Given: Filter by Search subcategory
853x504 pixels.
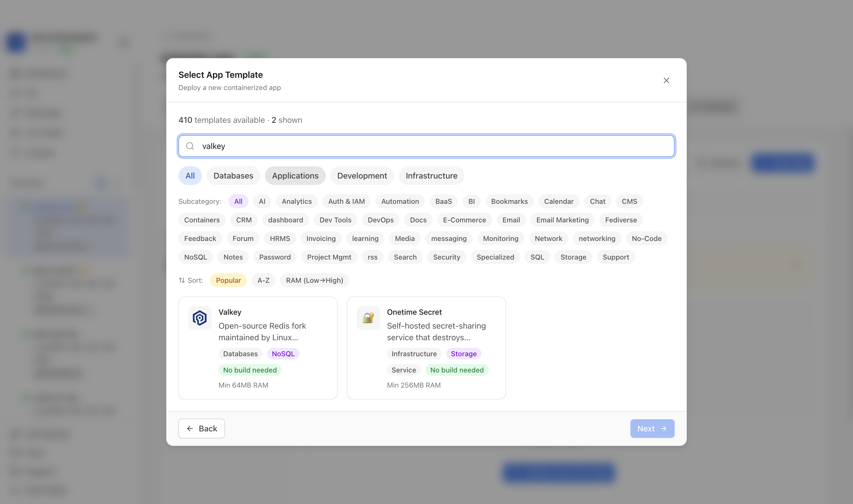Looking at the screenshot, I should tap(405, 257).
